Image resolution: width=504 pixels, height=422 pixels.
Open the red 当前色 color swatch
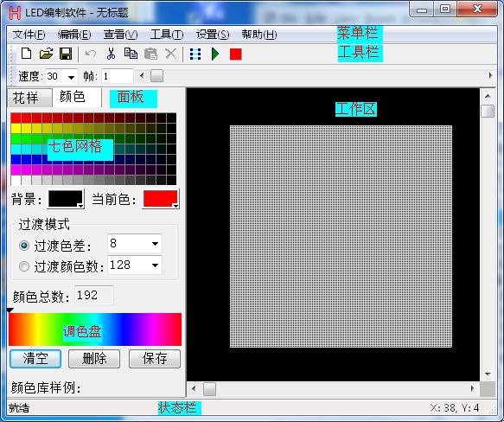point(161,199)
